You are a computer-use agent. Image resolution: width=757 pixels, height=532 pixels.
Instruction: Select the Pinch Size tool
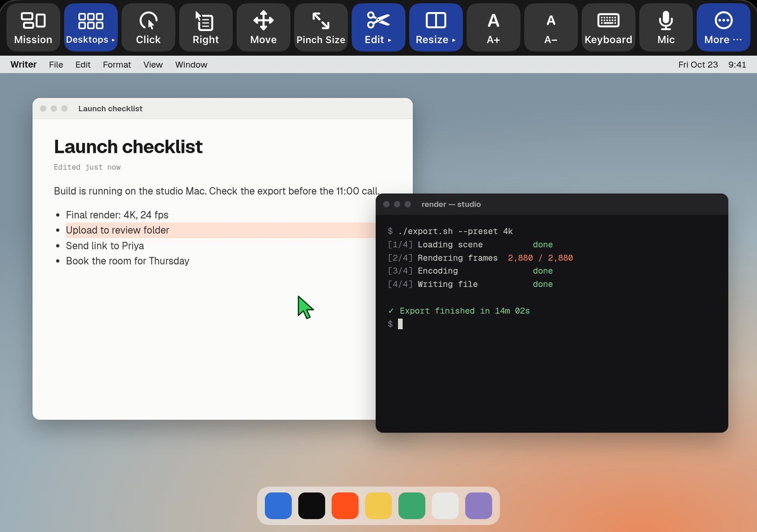(x=321, y=27)
